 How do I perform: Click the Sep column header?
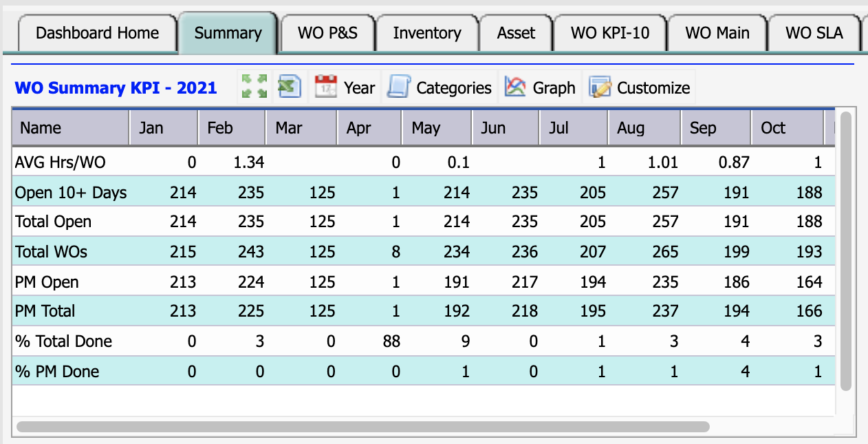(716, 128)
